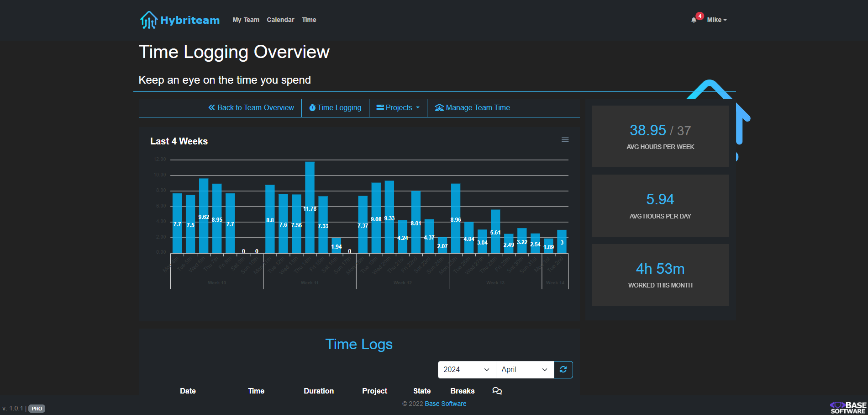Click the people icon next to Manage Team Time
The image size is (868, 415).
coord(439,107)
